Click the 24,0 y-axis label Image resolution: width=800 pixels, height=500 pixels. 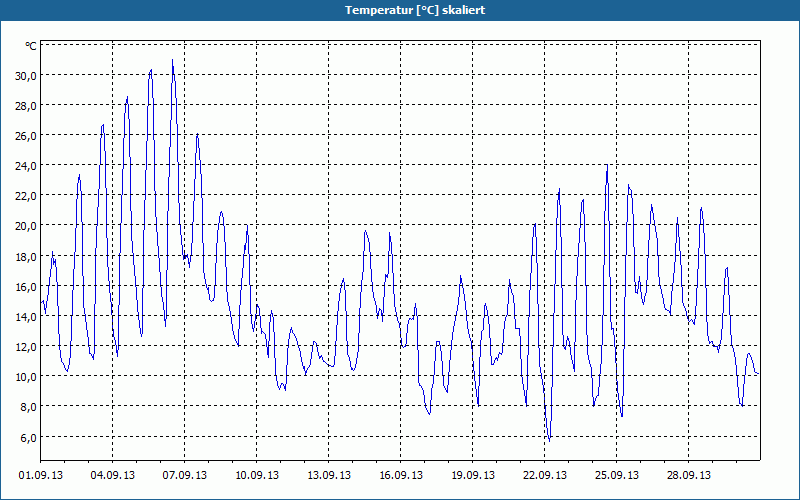(x=26, y=166)
